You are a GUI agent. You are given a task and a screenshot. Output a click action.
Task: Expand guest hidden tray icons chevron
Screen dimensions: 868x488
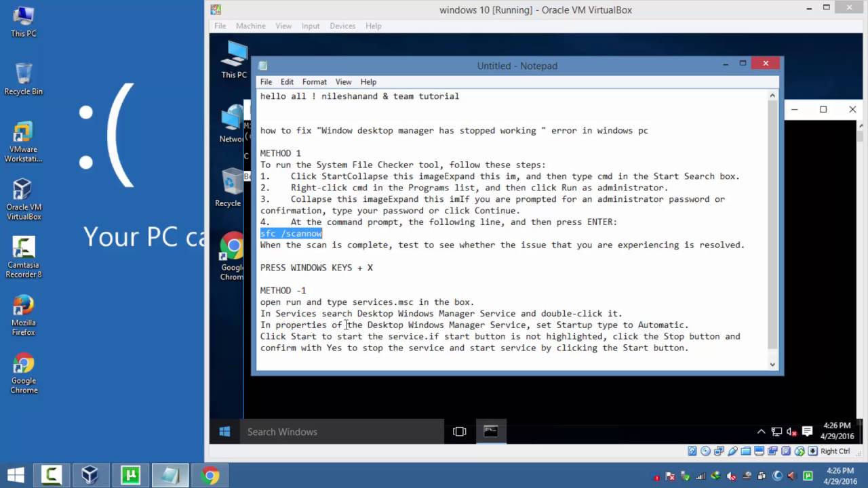[762, 432]
